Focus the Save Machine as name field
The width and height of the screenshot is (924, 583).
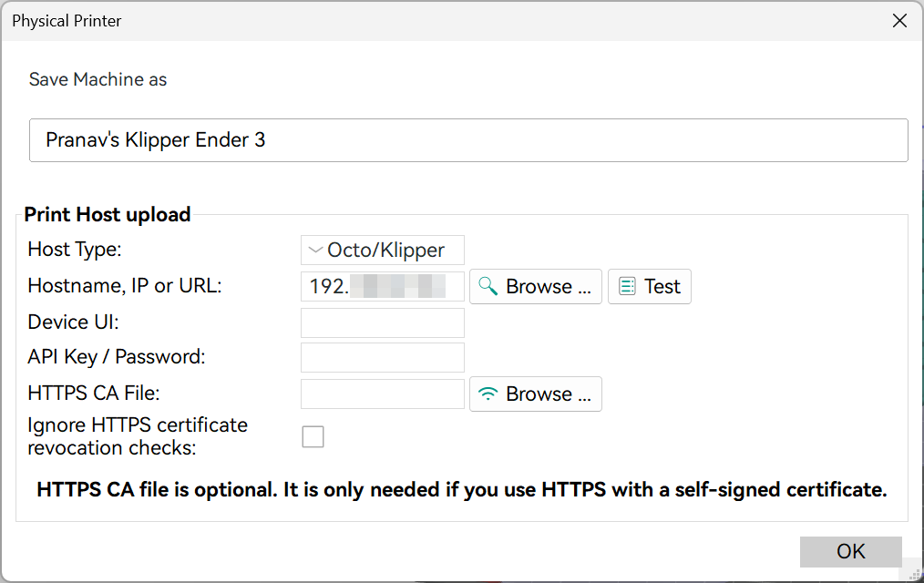pos(468,140)
